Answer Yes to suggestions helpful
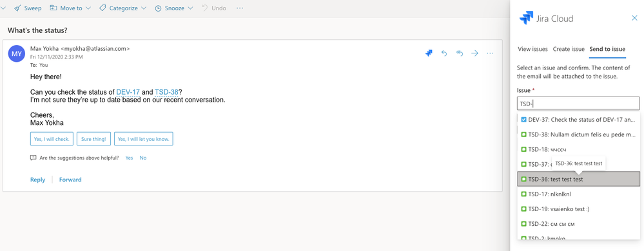This screenshot has height=251, width=644. click(129, 158)
